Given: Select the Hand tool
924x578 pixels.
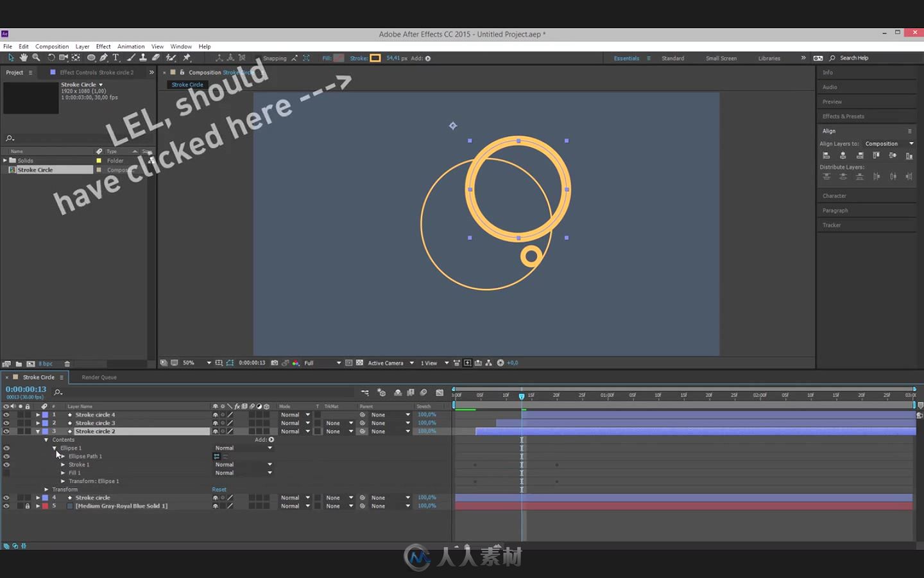Looking at the screenshot, I should pos(24,58).
